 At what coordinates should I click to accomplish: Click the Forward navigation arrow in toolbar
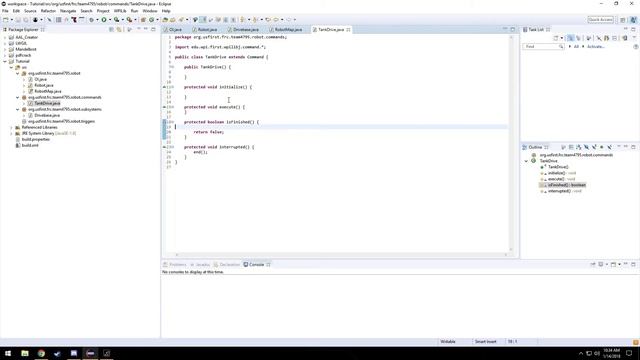(289, 20)
